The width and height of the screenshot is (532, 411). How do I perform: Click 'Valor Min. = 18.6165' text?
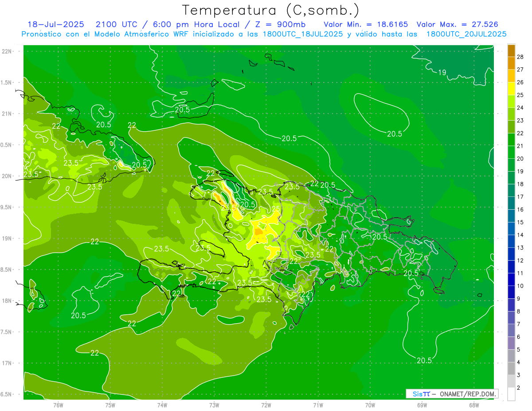click(366, 24)
